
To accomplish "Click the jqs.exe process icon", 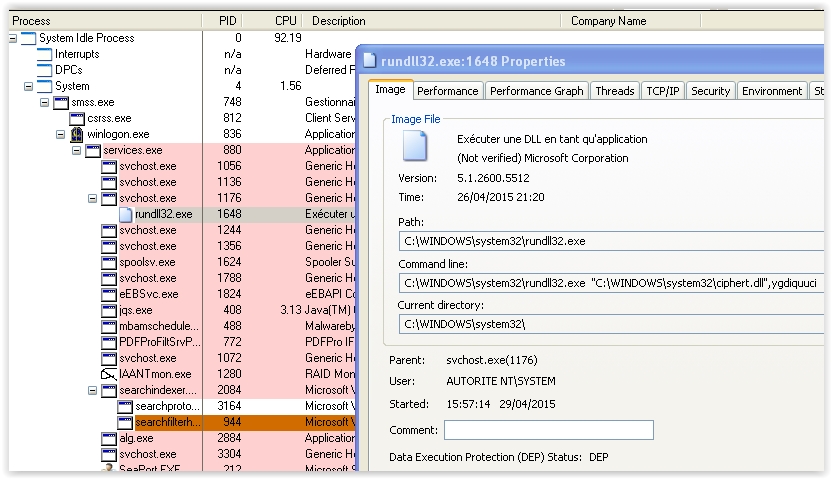I will point(109,310).
